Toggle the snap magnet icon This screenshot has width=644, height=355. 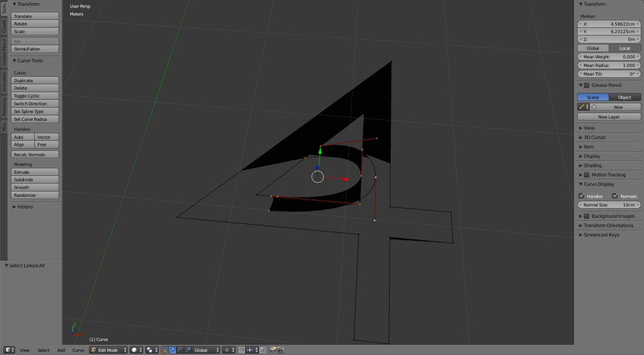[x=241, y=350]
